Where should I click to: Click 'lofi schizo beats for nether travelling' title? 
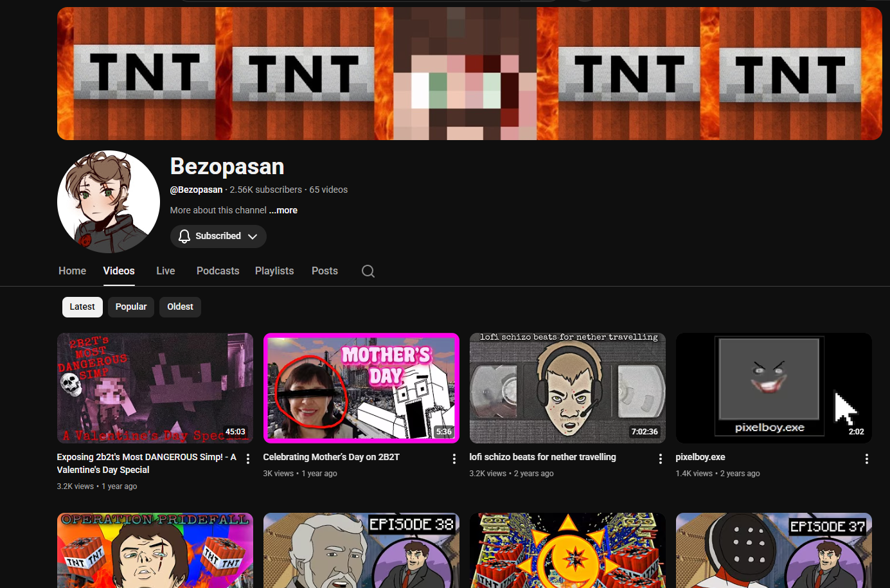point(543,458)
